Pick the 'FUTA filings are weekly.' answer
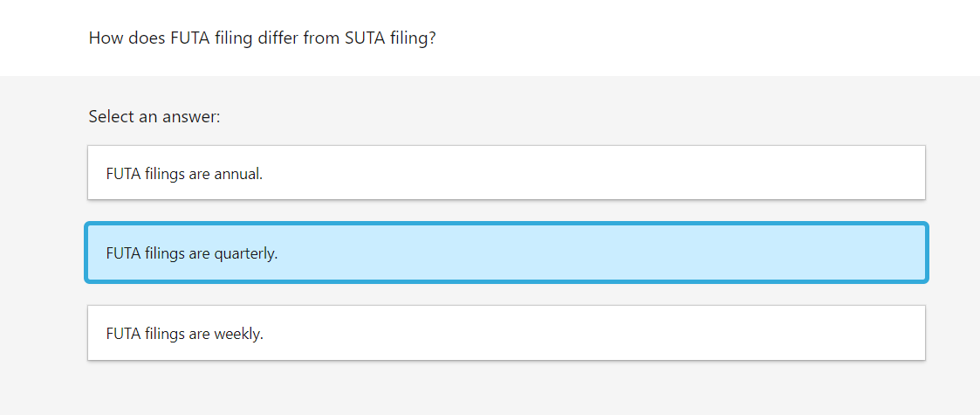Viewport: 980px width, 415px height. [x=506, y=333]
